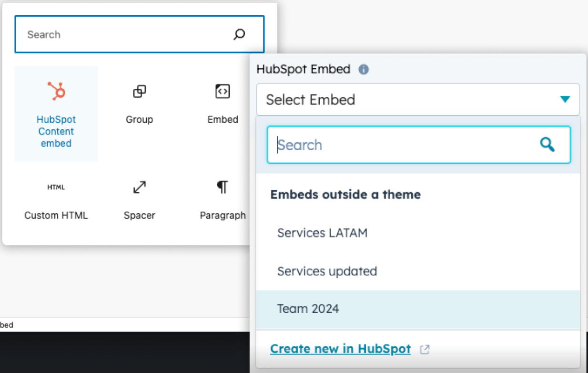Image resolution: width=588 pixels, height=373 pixels.
Task: Click the HubSpot Embed info icon
Action: click(x=364, y=70)
